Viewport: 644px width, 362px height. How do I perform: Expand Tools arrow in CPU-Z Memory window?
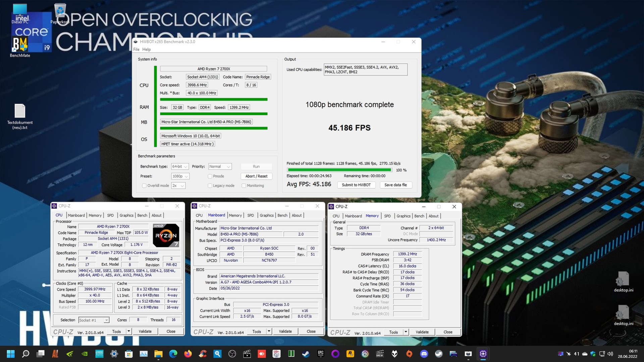pyautogui.click(x=406, y=332)
